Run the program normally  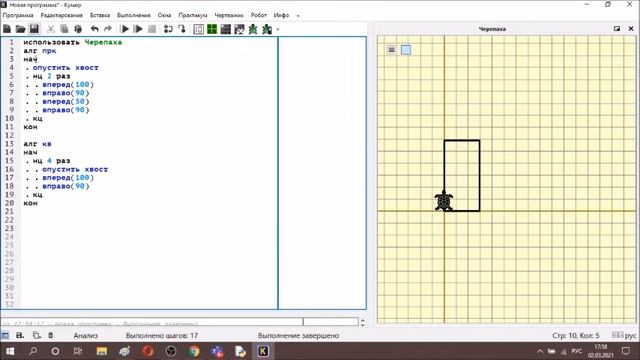(x=125, y=29)
